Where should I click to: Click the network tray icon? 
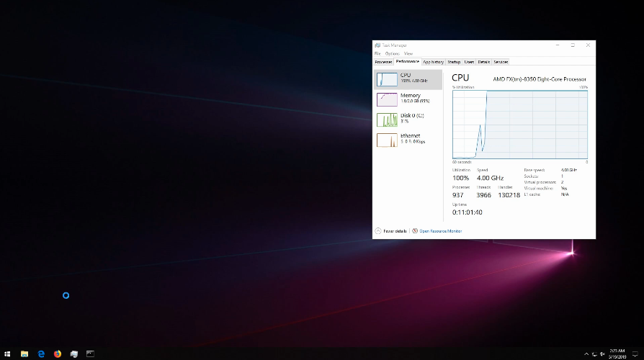click(x=594, y=354)
